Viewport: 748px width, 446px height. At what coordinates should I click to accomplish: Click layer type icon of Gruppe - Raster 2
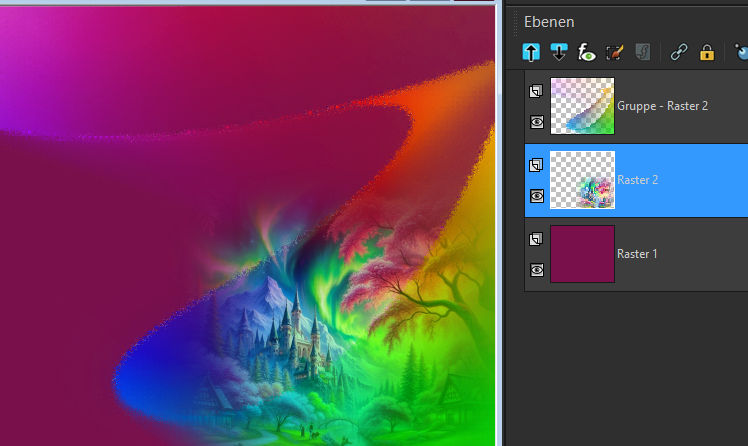tap(536, 91)
